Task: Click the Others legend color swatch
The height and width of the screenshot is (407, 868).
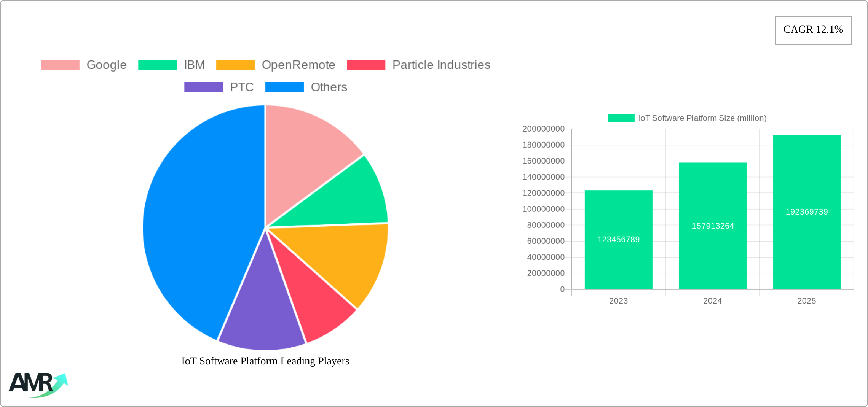Action: pos(284,87)
